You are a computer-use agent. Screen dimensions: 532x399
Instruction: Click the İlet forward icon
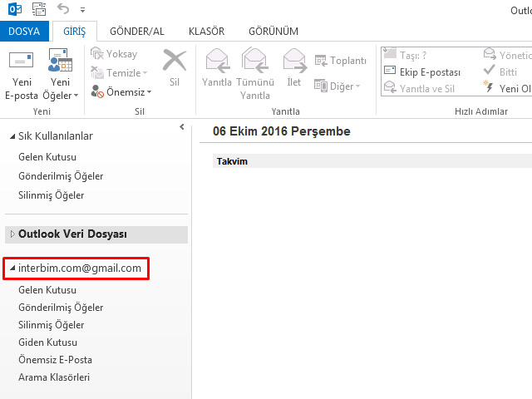coord(294,62)
